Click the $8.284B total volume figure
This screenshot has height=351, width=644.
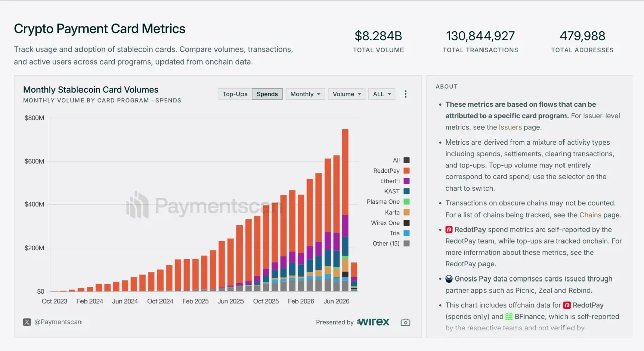(378, 36)
